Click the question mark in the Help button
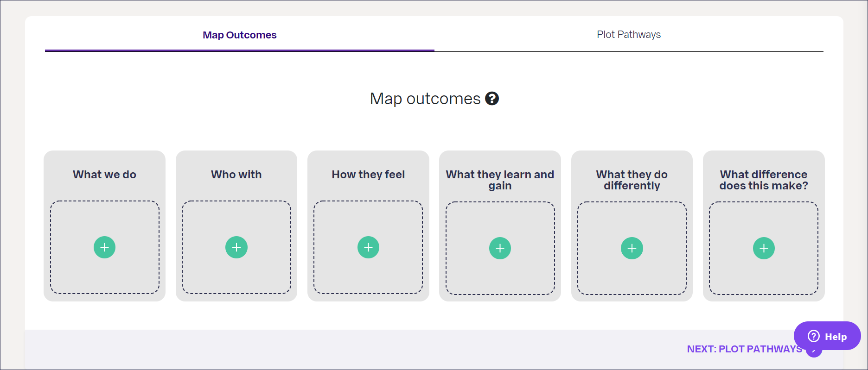868x370 pixels. pos(814,336)
